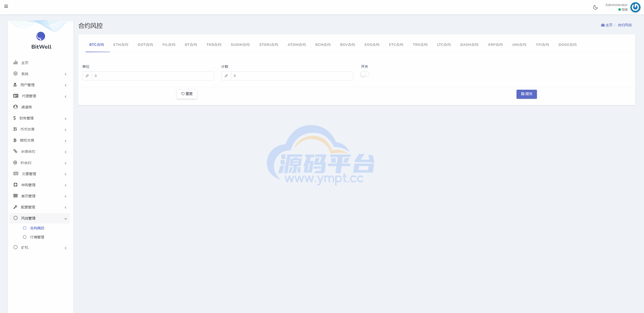Expand the 币币交易 menu chevron
This screenshot has width=644, height=313.
[x=66, y=130]
